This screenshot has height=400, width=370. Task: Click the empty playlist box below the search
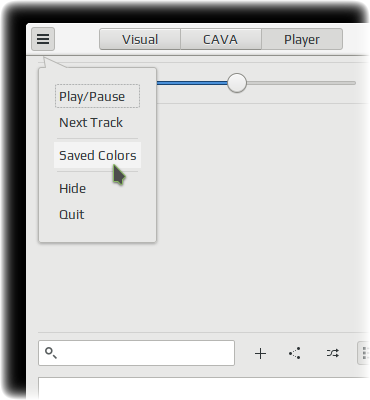[x=204, y=388]
